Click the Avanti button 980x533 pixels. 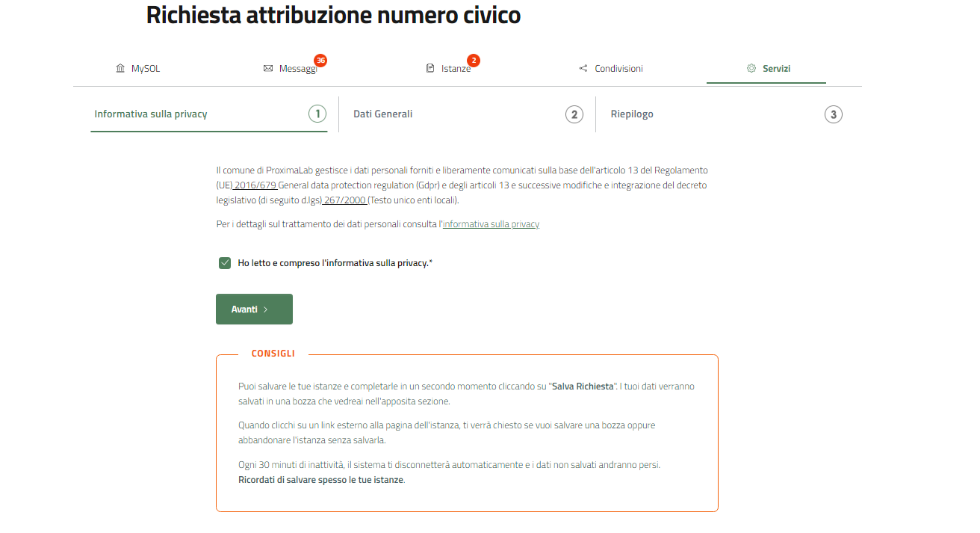[254, 309]
